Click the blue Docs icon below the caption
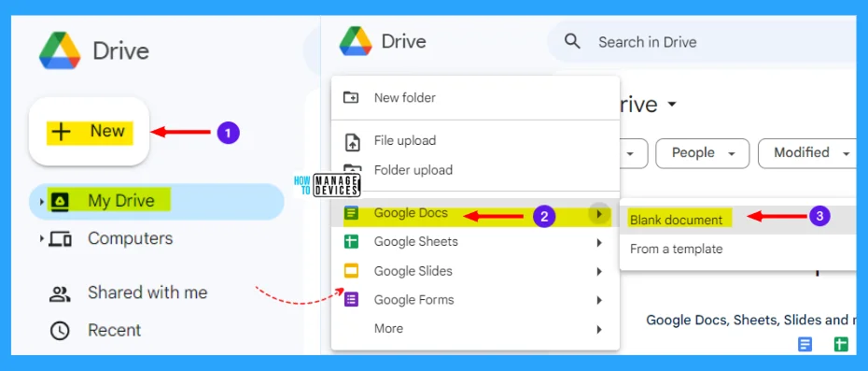 805,345
